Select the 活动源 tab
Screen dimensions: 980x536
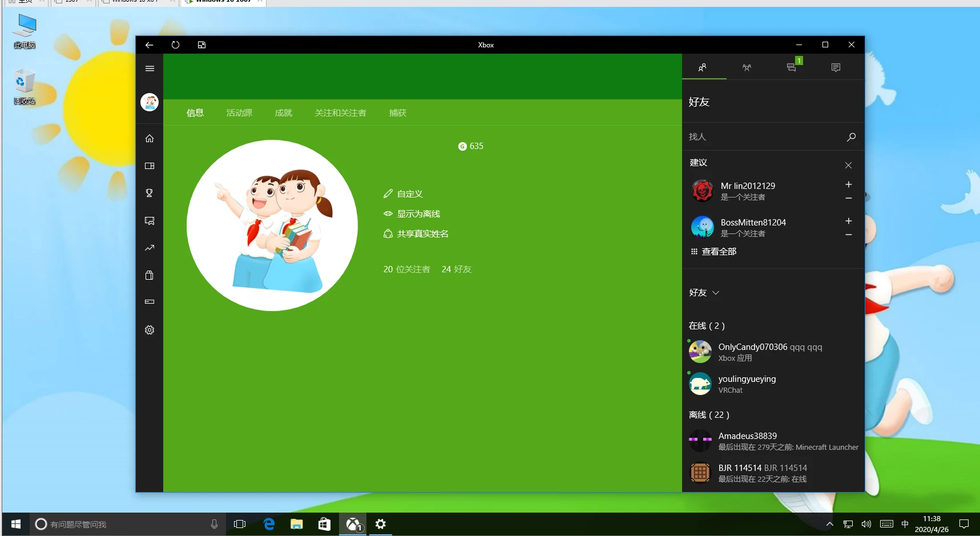(x=239, y=113)
